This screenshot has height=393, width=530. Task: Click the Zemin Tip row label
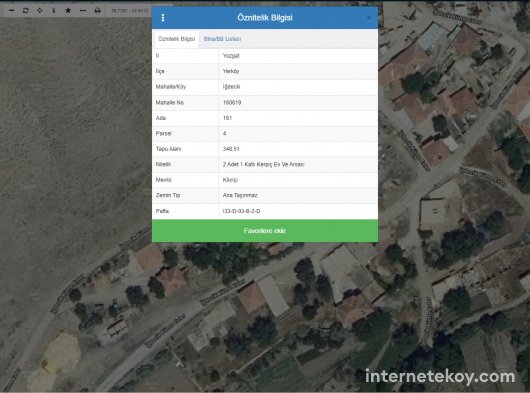point(168,195)
